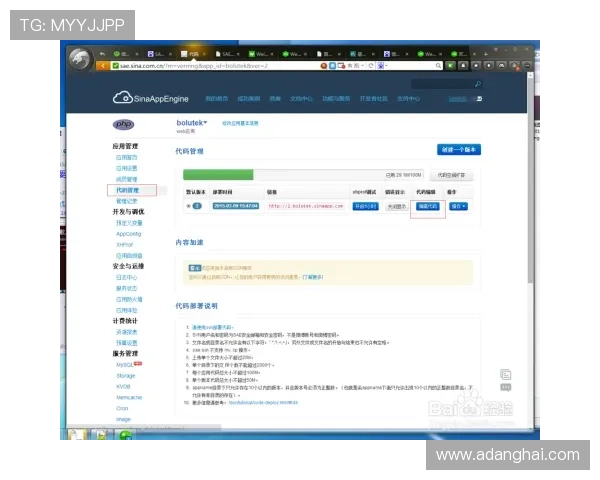The image size is (600, 480).
Task: Open AppConfig in the sidebar
Action: [x=129, y=234]
